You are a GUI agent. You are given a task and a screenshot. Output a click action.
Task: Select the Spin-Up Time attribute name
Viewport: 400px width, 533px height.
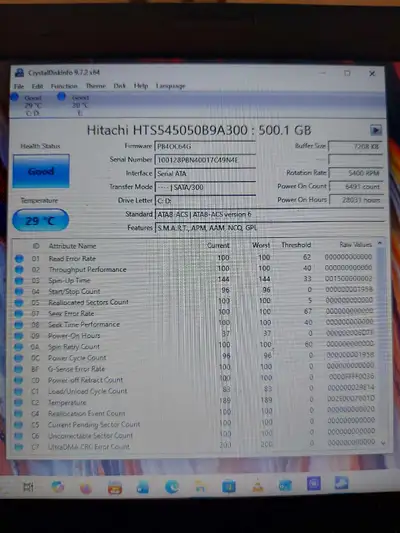point(69,280)
